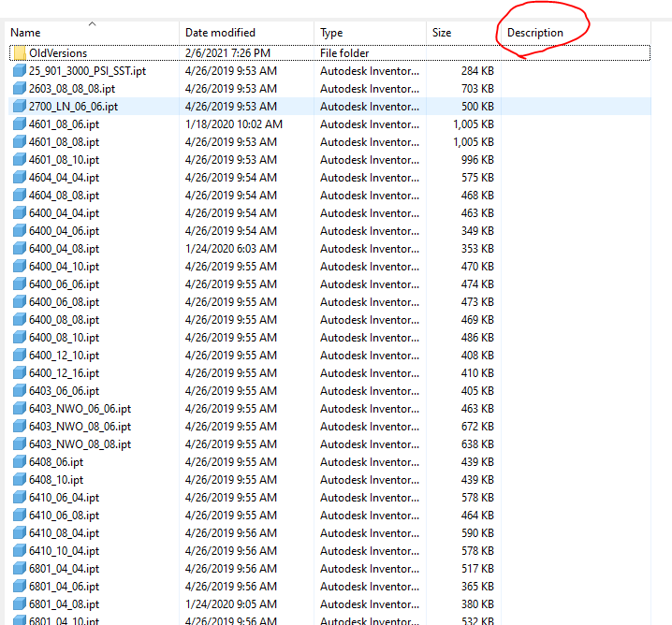Click the part icon beside 2700_LN_06_06.ipt
The width and height of the screenshot is (672, 625).
pos(20,107)
